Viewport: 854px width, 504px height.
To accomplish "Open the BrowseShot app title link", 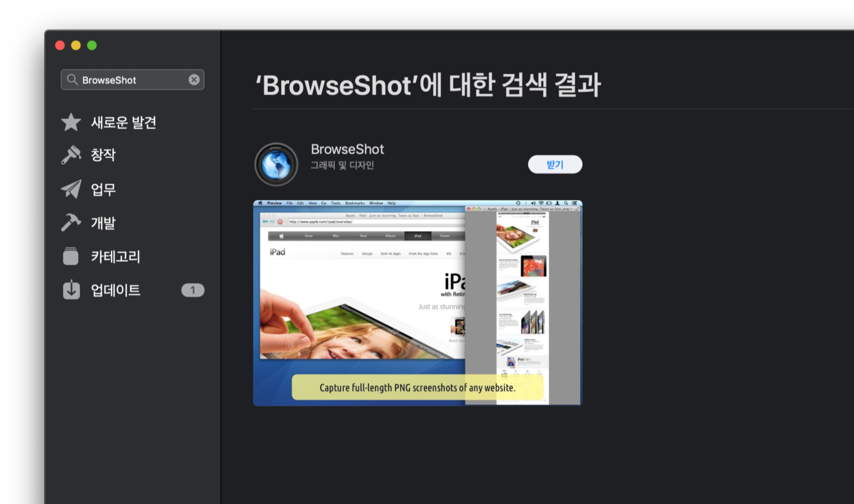I will (x=347, y=149).
